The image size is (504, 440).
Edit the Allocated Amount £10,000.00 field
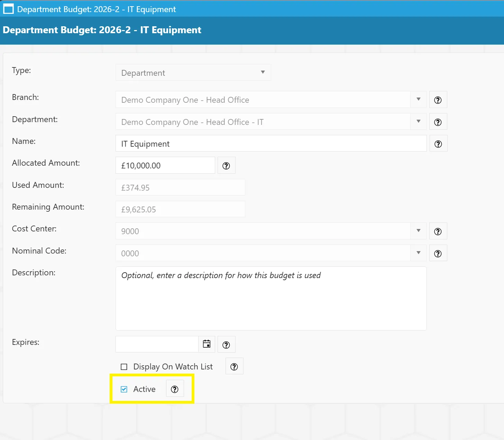(x=165, y=165)
